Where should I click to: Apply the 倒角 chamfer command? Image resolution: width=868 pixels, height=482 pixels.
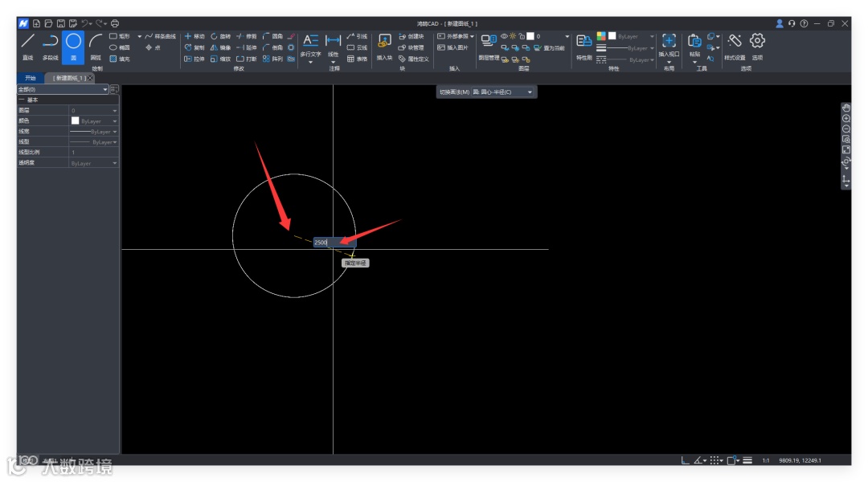click(272, 47)
